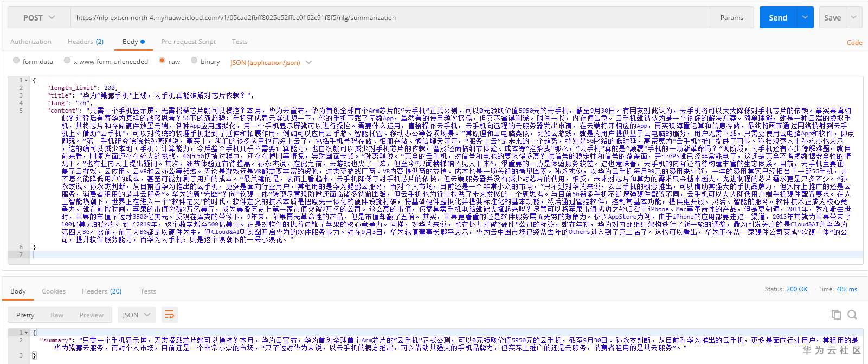This screenshot has width=868, height=364.
Task: Save the request
Action: coord(832,18)
